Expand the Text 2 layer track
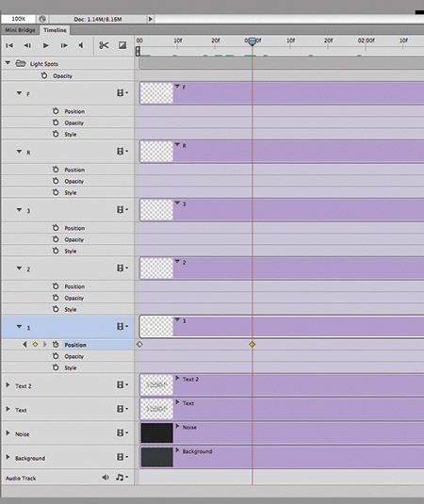Viewport: 424px width, 504px height. [x=8, y=384]
